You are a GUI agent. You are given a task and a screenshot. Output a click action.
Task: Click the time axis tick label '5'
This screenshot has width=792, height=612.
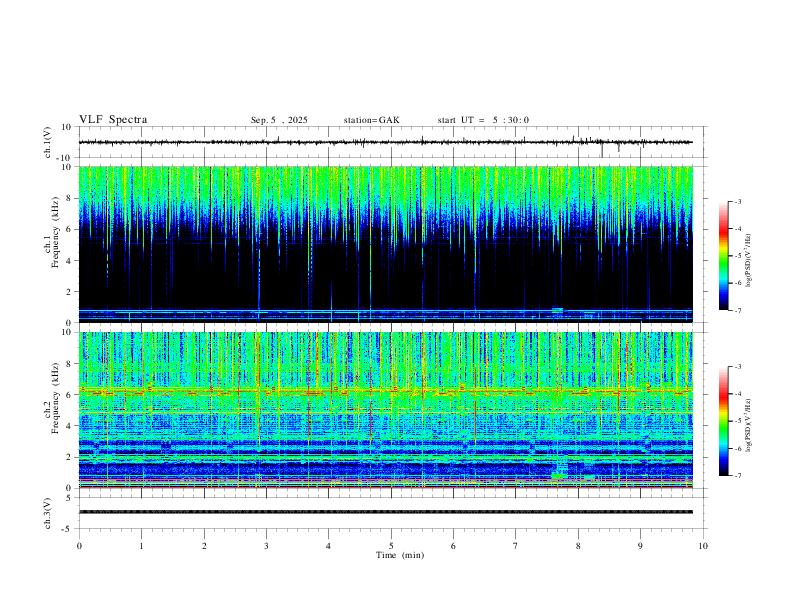click(x=391, y=546)
